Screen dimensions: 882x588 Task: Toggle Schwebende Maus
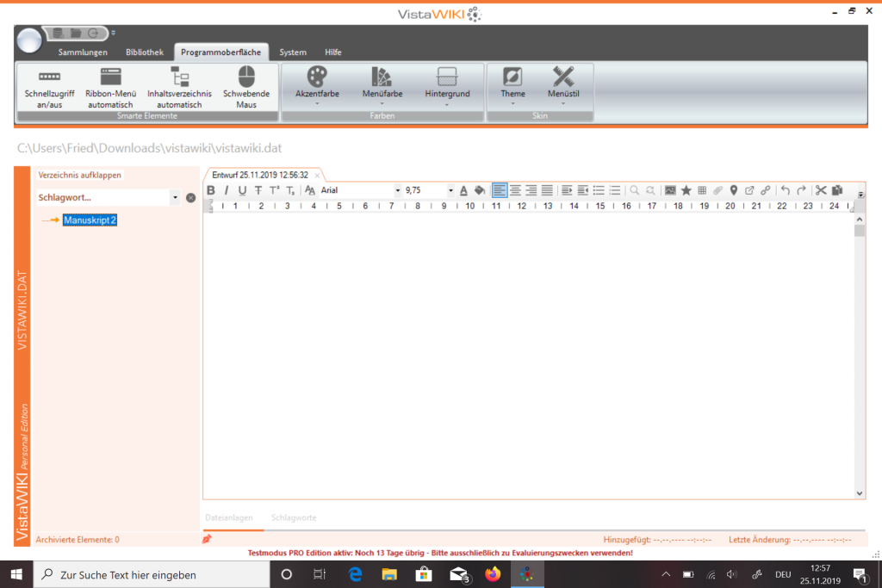[246, 88]
